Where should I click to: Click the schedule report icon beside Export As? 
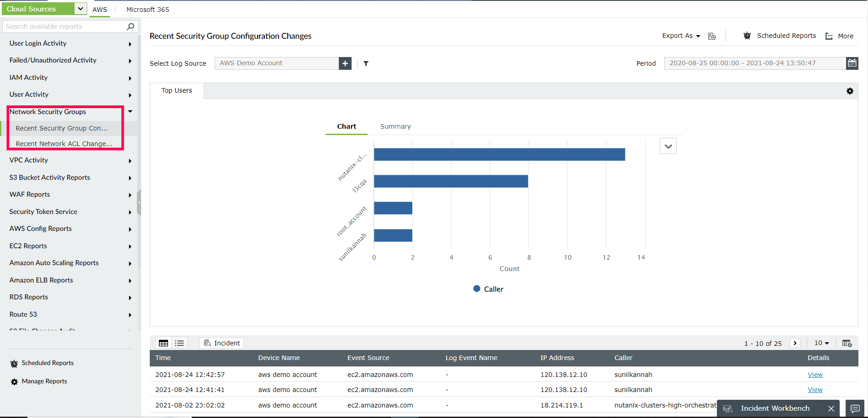[711, 36]
